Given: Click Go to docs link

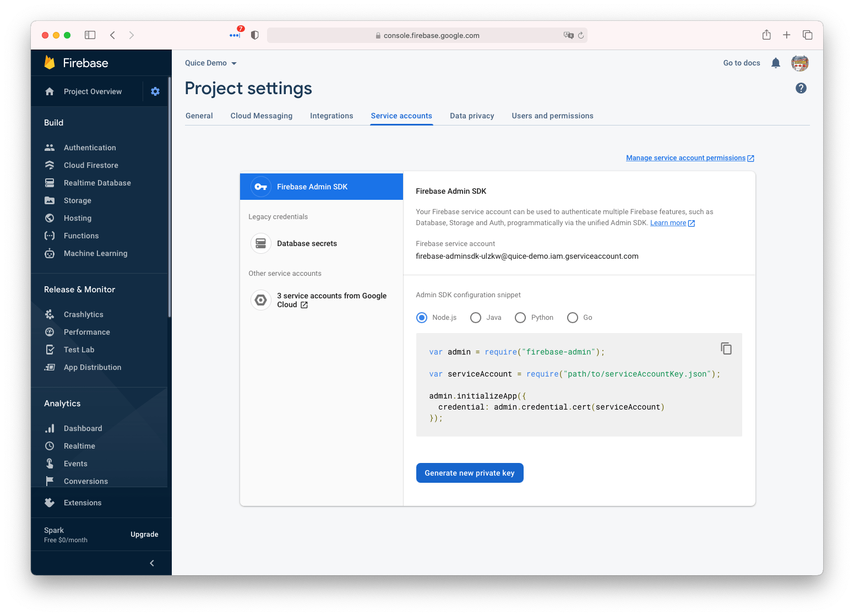Looking at the screenshot, I should pos(742,63).
